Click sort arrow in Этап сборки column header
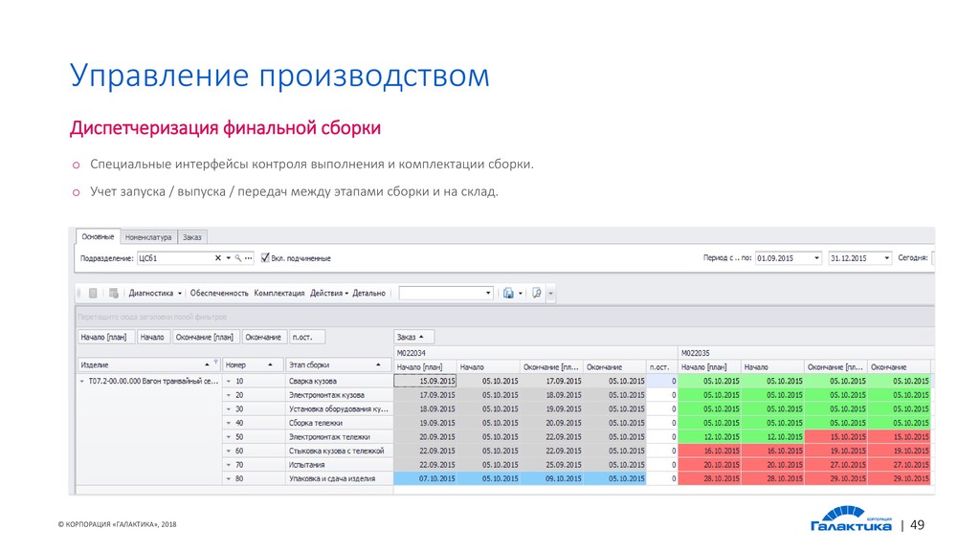 [x=378, y=364]
